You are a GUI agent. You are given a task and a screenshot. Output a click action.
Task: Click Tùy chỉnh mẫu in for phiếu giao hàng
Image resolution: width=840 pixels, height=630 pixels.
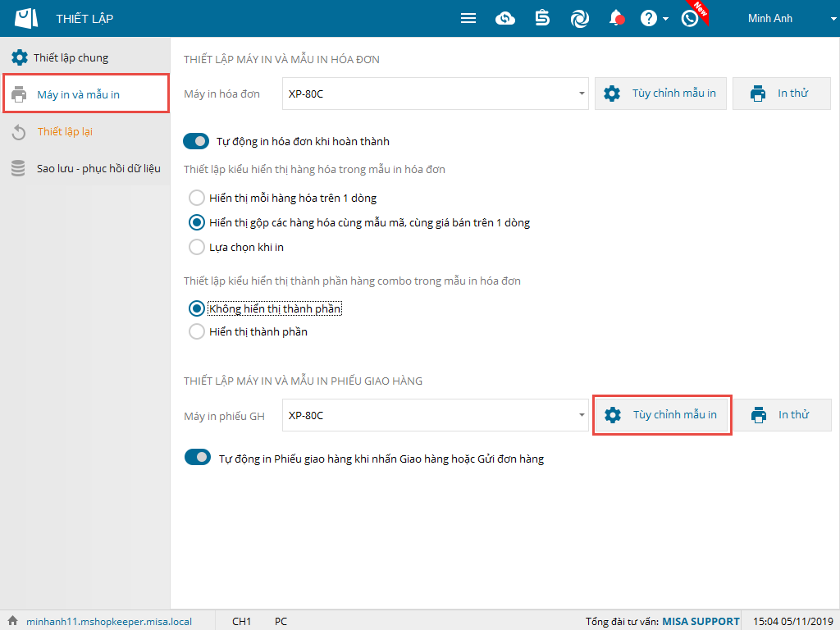coord(662,414)
